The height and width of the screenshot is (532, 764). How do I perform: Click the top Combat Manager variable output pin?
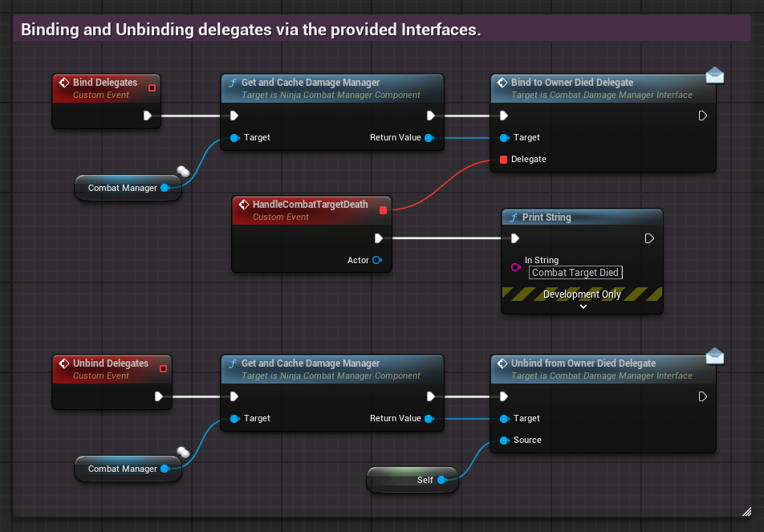point(165,188)
